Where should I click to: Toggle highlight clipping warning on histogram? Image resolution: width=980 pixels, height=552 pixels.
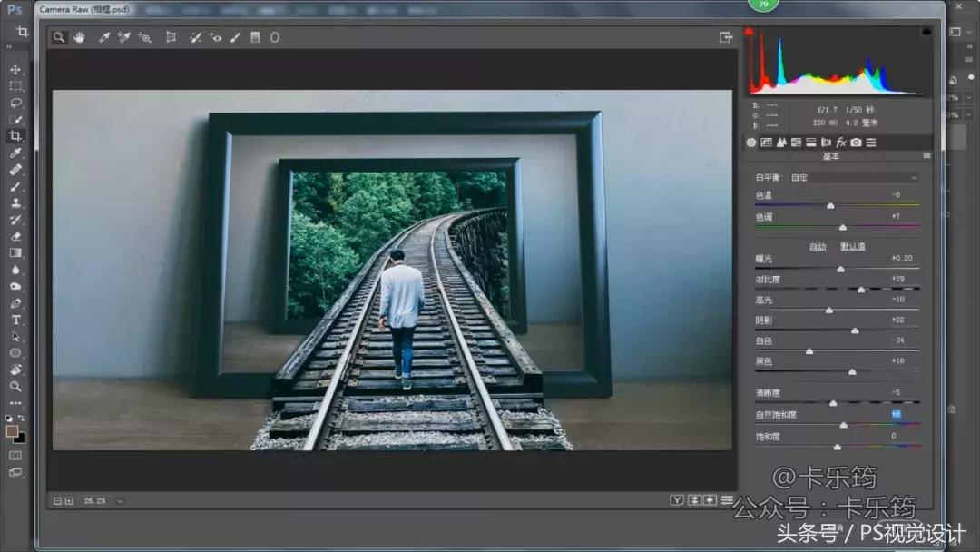tap(926, 33)
